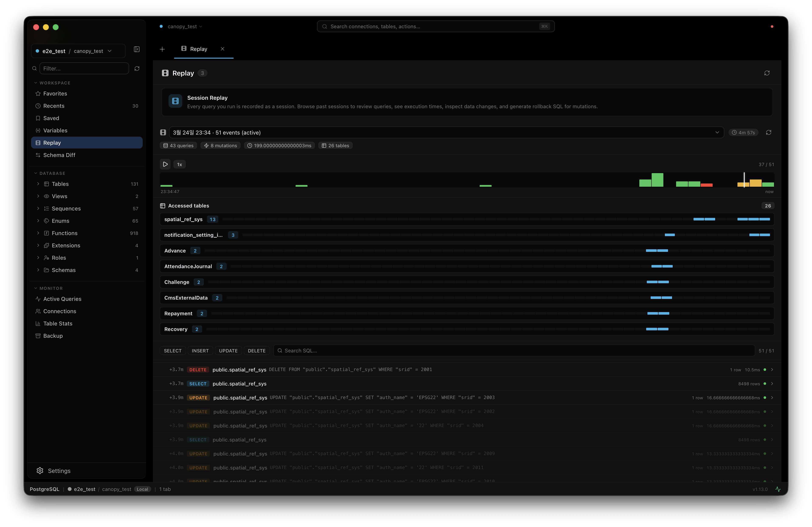The height and width of the screenshot is (527, 812).
Task: Open Schema Diff from sidebar
Action: tap(59, 155)
